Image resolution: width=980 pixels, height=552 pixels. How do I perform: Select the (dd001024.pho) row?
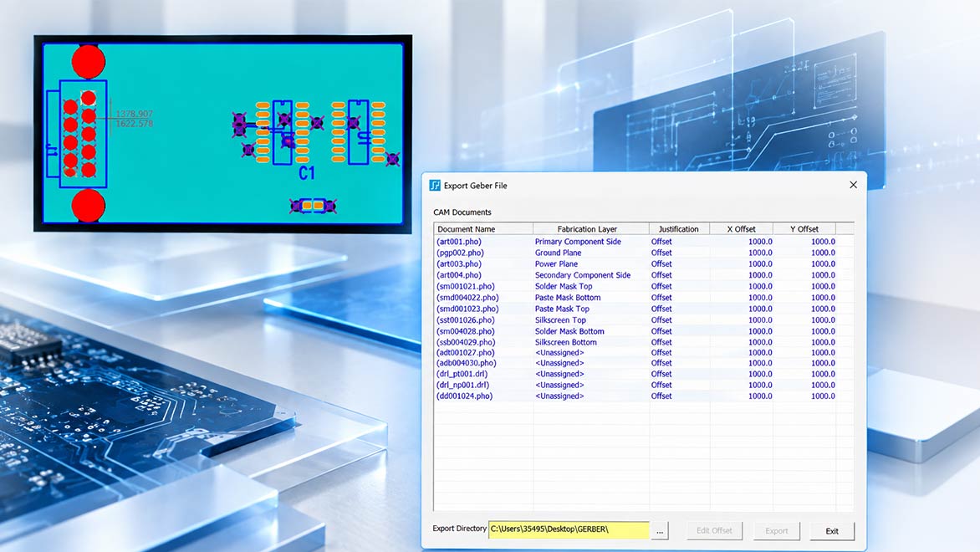(x=643, y=396)
